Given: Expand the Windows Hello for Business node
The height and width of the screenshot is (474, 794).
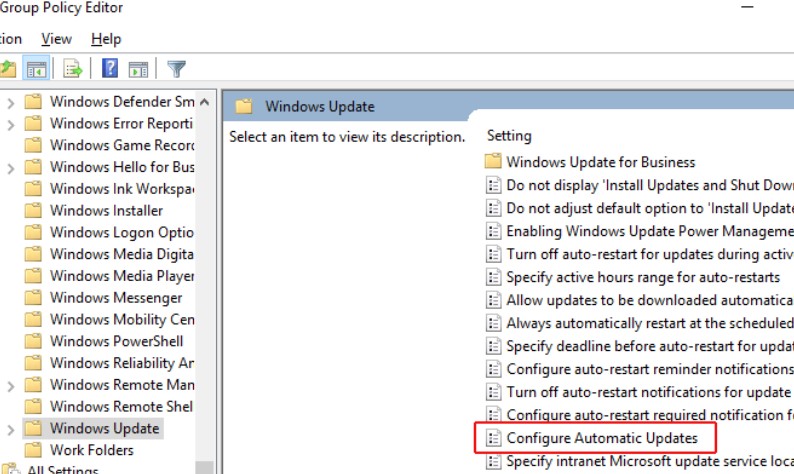Looking at the screenshot, I should coord(10,168).
